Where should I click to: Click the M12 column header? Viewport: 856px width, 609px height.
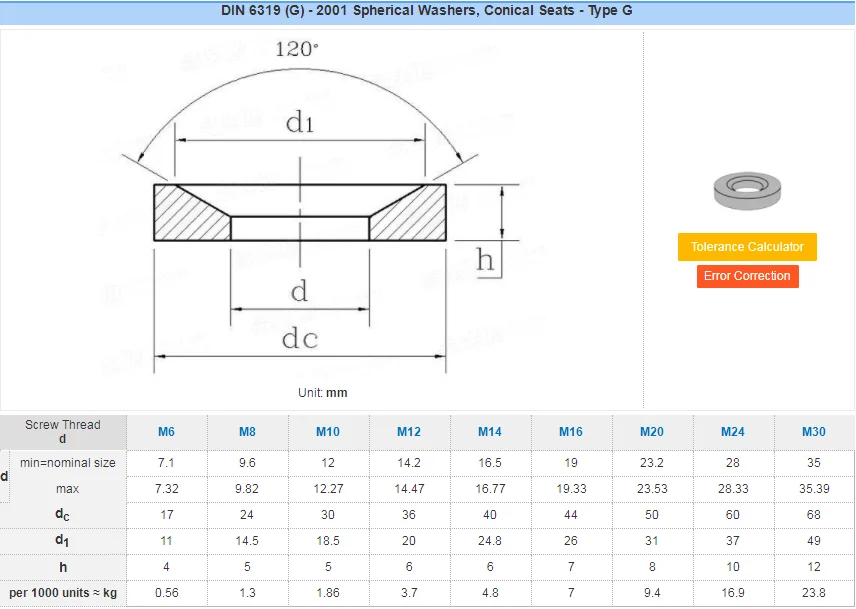point(408,432)
